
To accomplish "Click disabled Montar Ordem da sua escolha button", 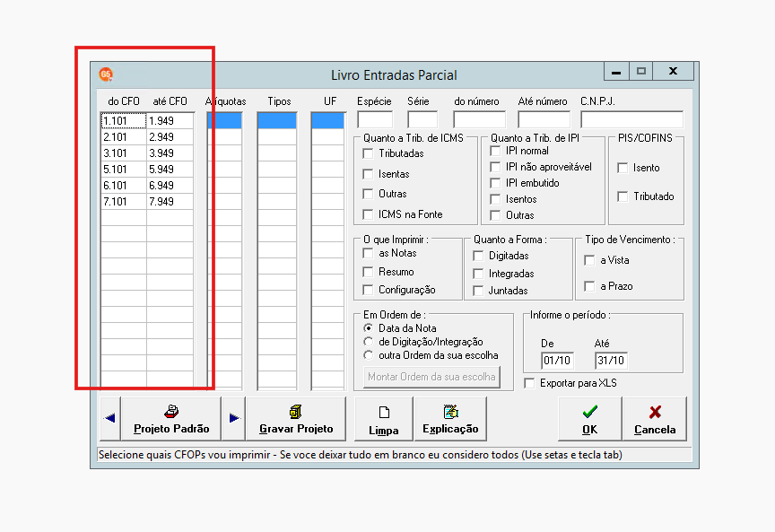I will (x=431, y=377).
